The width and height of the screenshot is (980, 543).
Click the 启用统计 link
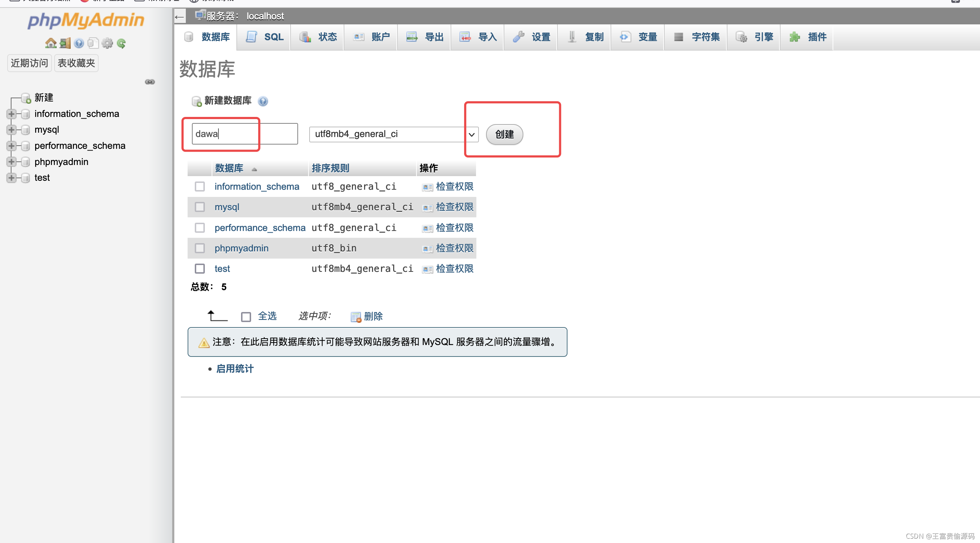tap(235, 369)
